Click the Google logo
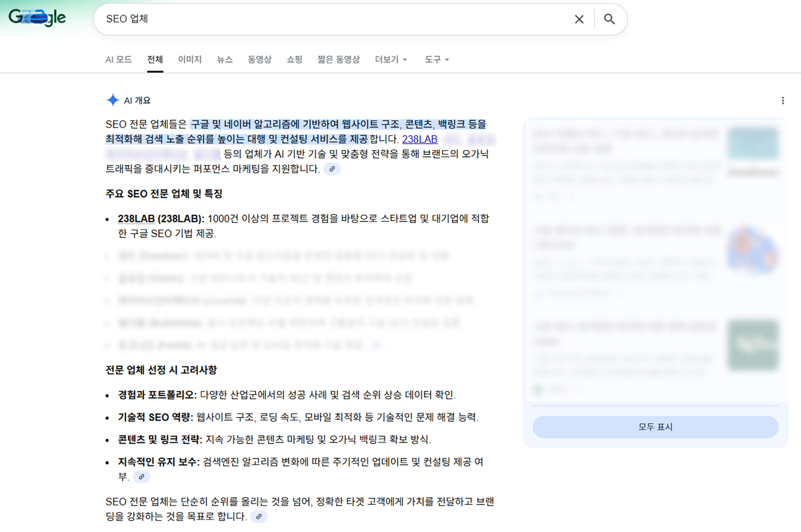The width and height of the screenshot is (801, 532). [37, 17]
